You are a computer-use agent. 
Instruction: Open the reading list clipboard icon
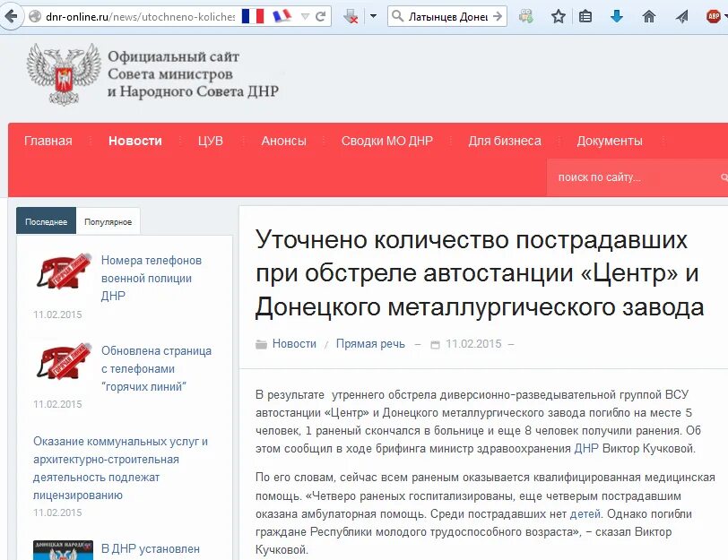[585, 16]
